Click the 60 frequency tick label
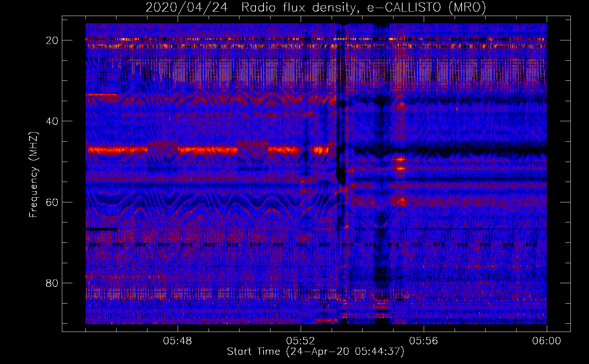The width and height of the screenshot is (589, 364). click(52, 202)
